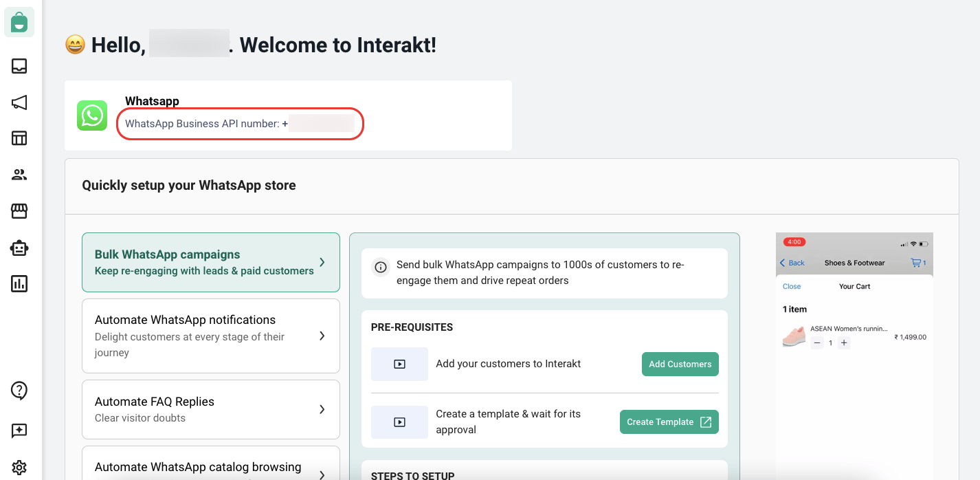Open Settings via the gear icon
Image resolution: width=980 pixels, height=480 pixels.
click(19, 468)
